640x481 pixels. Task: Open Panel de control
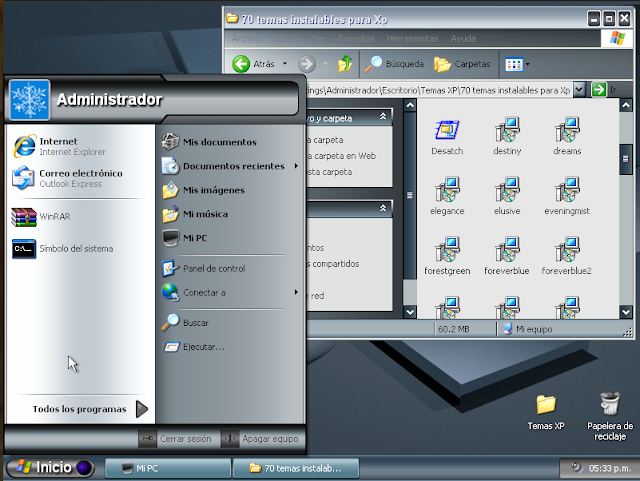(x=204, y=268)
